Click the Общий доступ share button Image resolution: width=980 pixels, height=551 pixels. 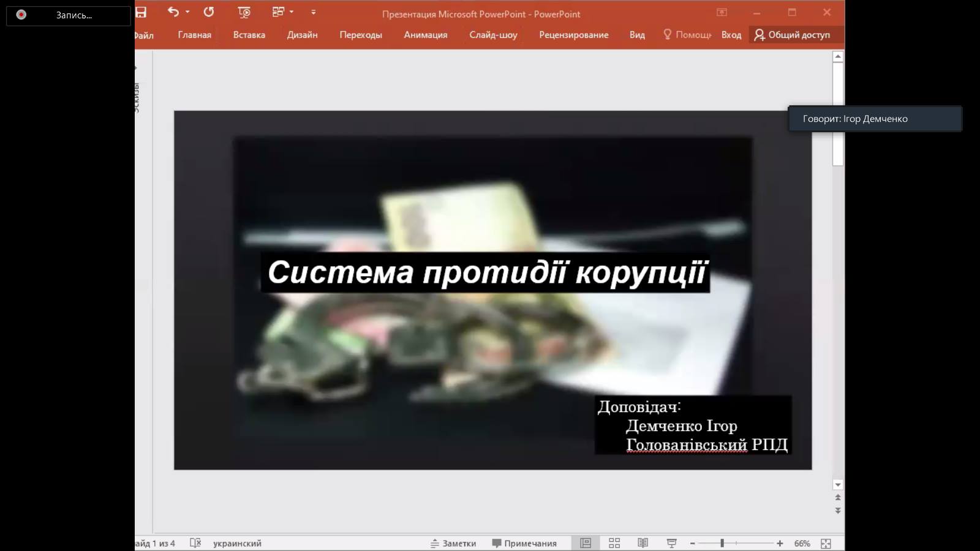pos(793,35)
